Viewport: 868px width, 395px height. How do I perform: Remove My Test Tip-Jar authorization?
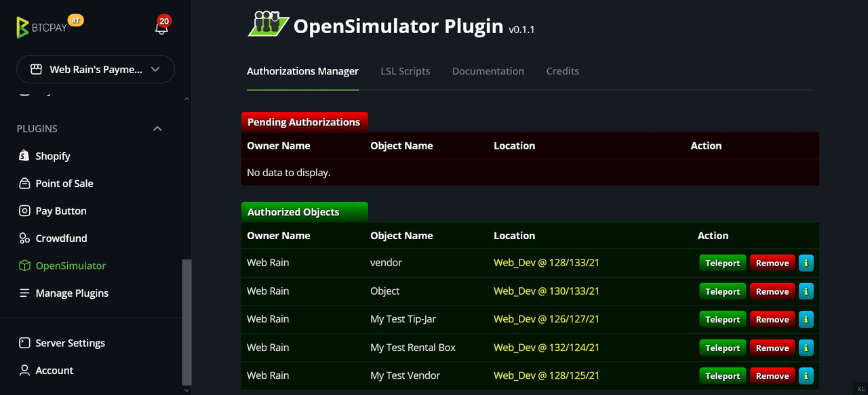click(772, 319)
